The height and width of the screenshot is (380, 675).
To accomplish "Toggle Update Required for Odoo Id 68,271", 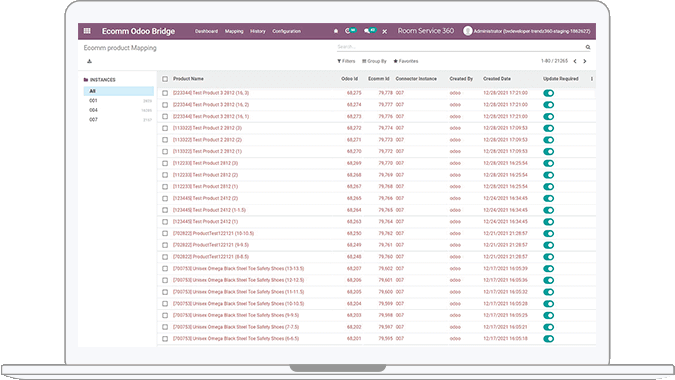I will 548,140.
